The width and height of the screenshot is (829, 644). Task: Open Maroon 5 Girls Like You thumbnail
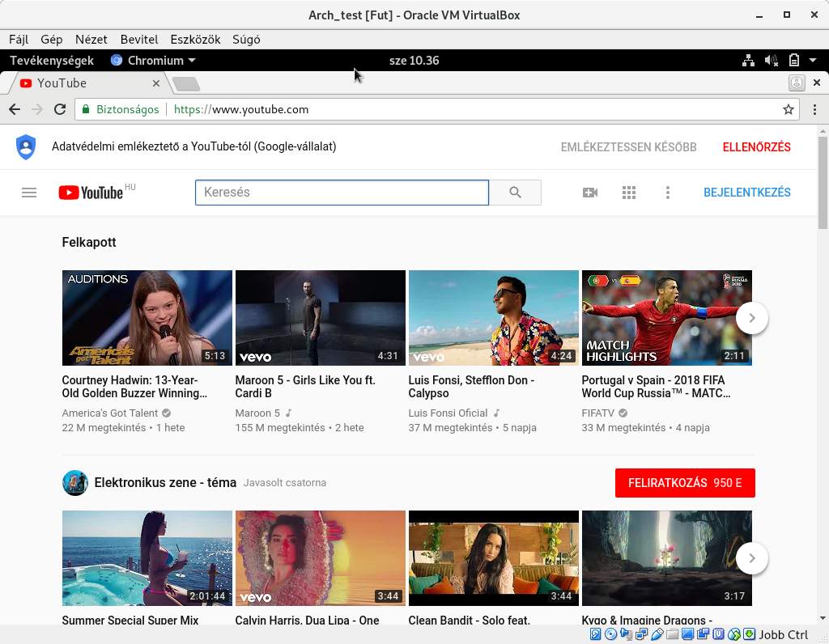point(321,318)
